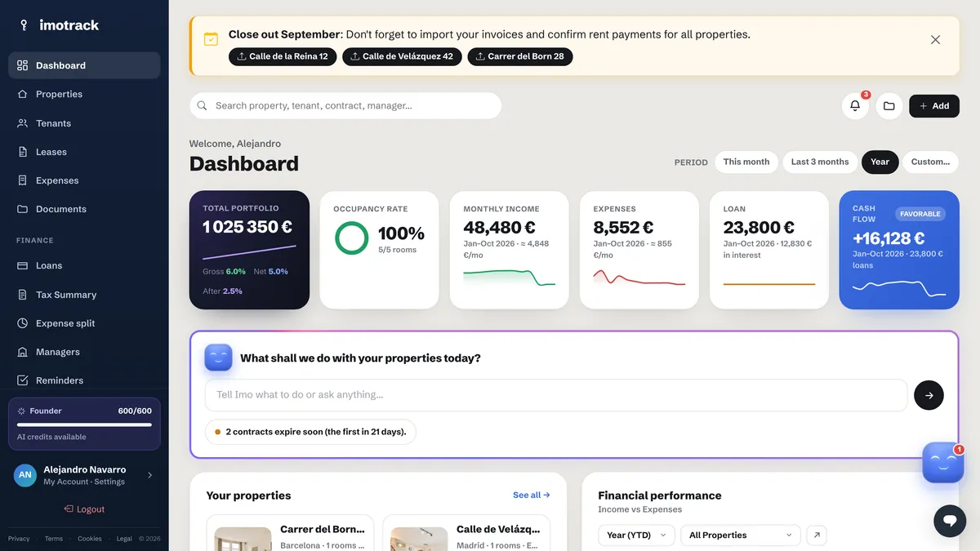The height and width of the screenshot is (551, 980).
Task: Upload invoices for Calle de Velázquez 42
Action: (402, 56)
